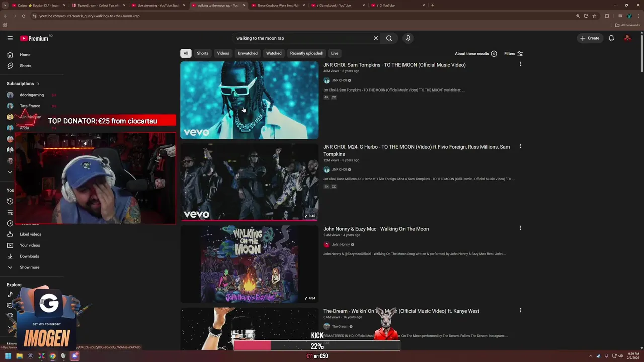Open Discord from taskbar

(x=74, y=356)
